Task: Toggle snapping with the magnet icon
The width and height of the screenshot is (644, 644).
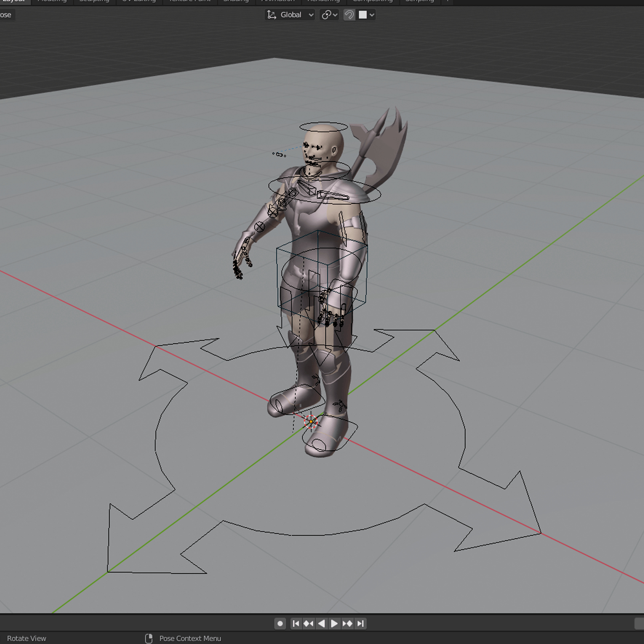Action: point(349,15)
